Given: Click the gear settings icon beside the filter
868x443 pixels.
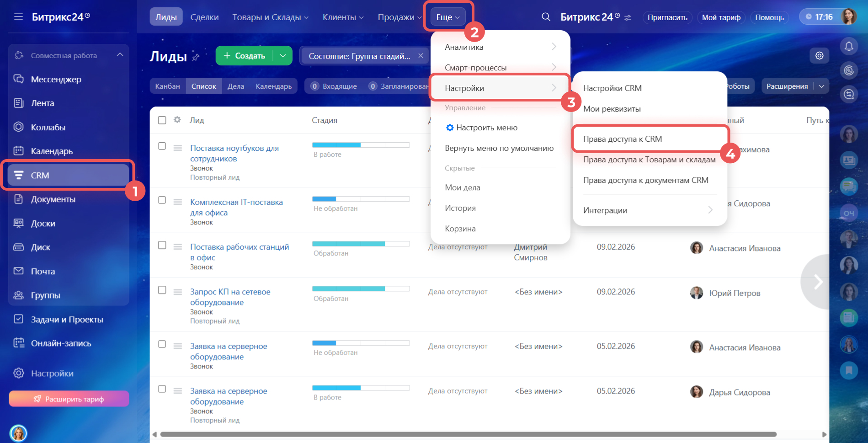Looking at the screenshot, I should pos(819,56).
